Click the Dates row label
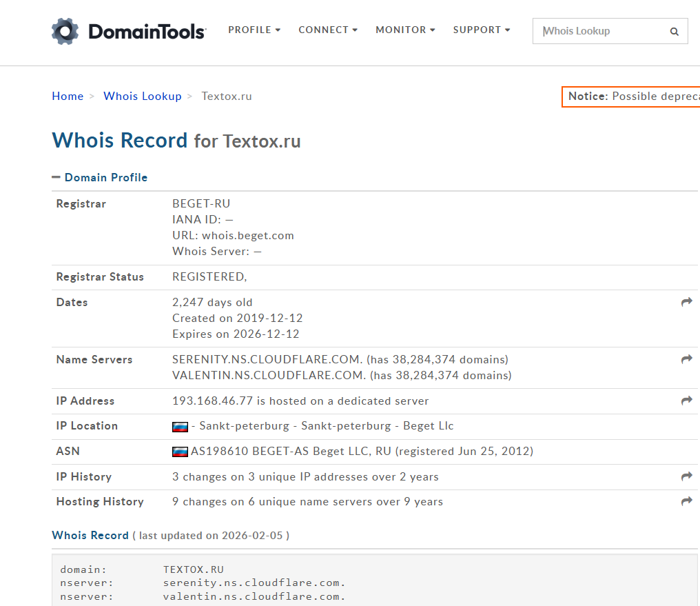 point(72,303)
